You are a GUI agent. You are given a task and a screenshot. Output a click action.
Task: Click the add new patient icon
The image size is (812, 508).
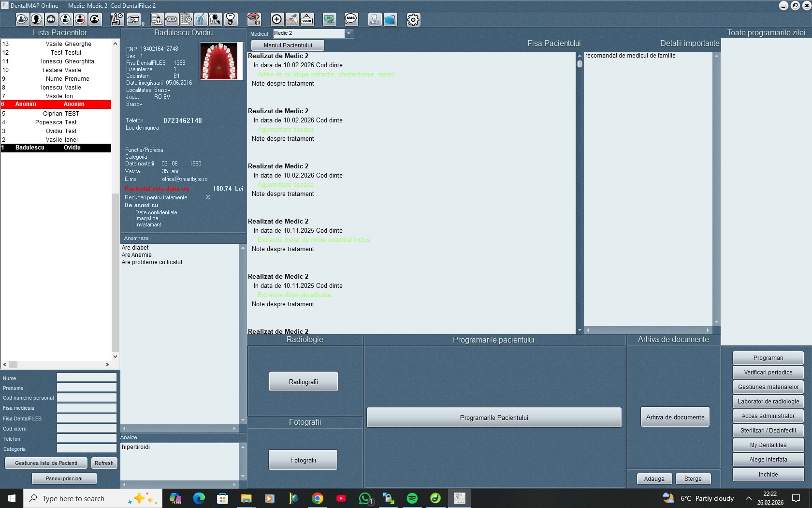coord(22,19)
